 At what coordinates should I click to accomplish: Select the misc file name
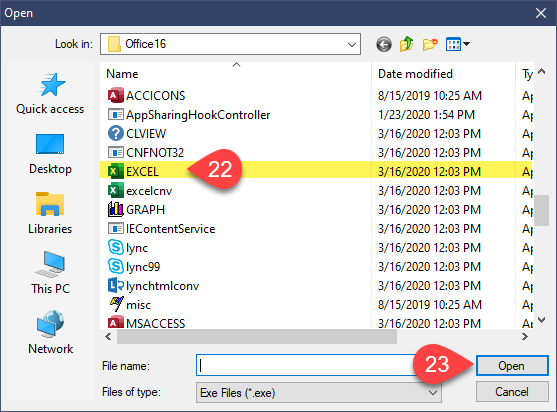click(x=139, y=305)
